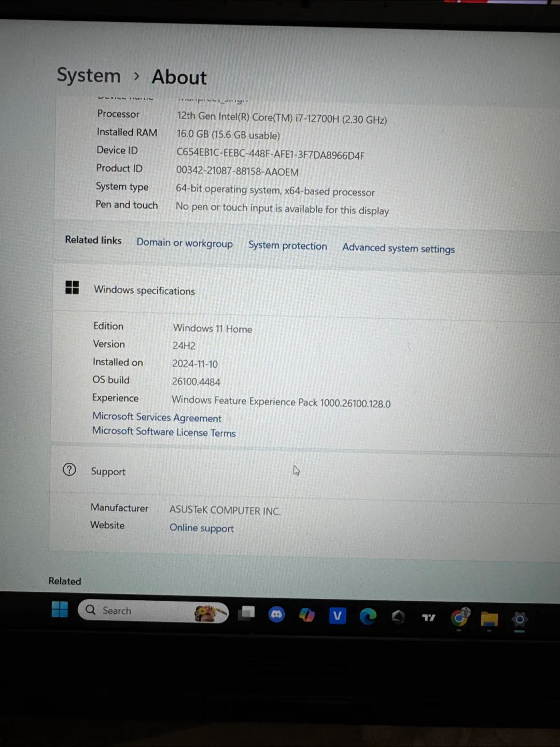Viewport: 560px width, 747px height.
Task: Open System protection link
Action: (x=288, y=245)
